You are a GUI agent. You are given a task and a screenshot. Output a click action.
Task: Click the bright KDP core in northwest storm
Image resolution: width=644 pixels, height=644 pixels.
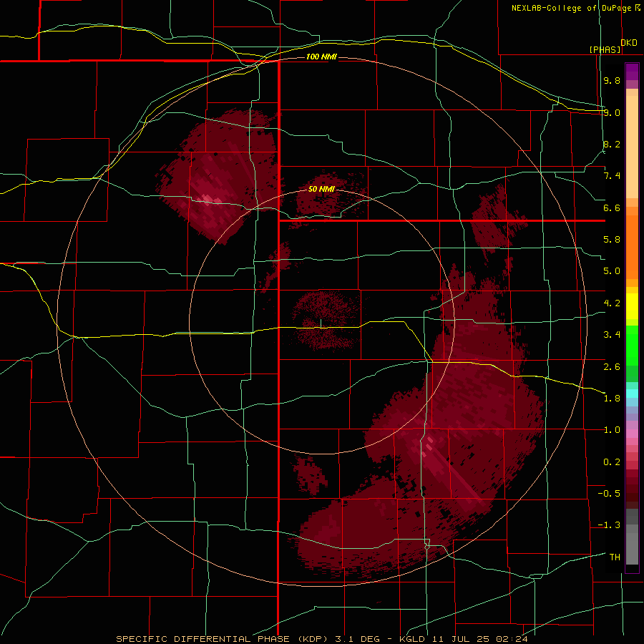coord(209,199)
